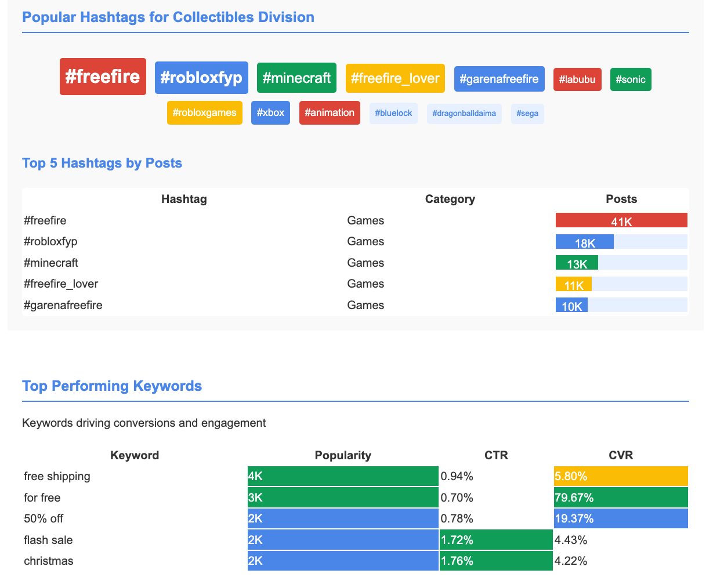This screenshot has width=713, height=588.
Task: Click the Top Performing Keywords heading
Action: [x=112, y=386]
